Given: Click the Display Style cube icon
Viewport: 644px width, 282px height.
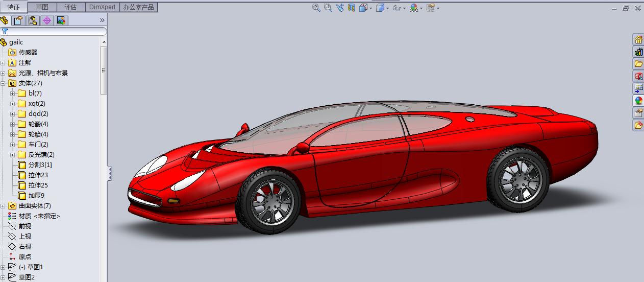Looking at the screenshot, I should (380, 8).
